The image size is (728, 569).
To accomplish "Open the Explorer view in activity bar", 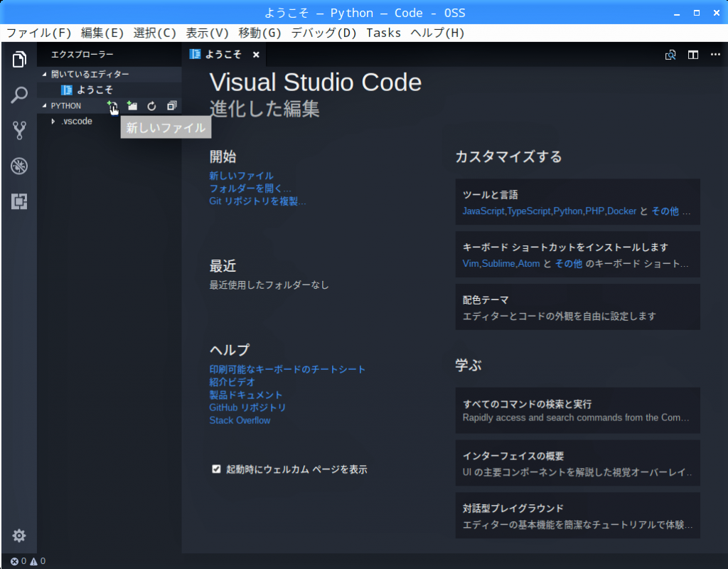I will click(x=19, y=60).
